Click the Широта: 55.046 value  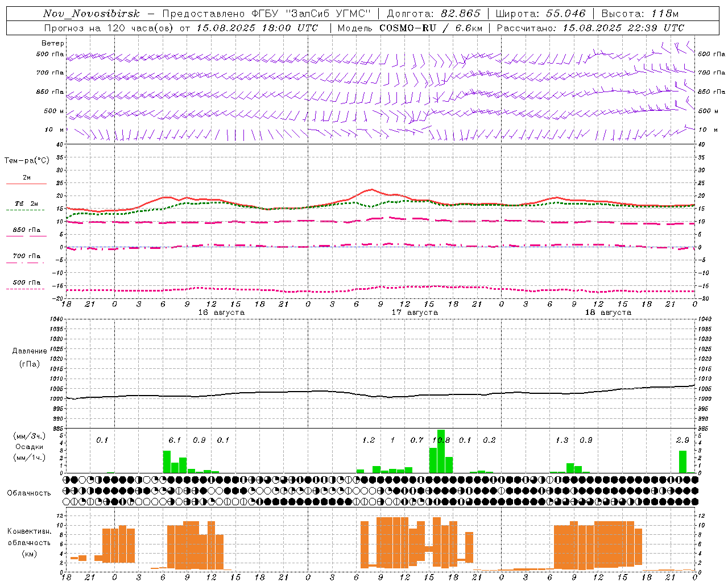coord(540,14)
